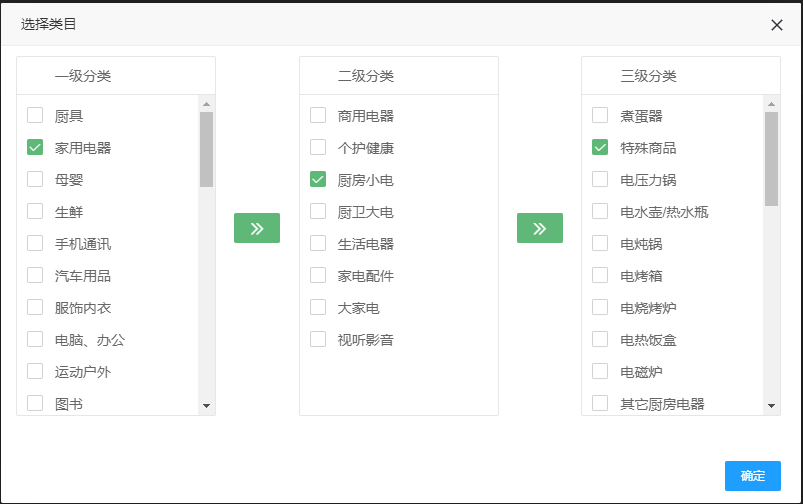Click the transfer arrow after 一级分类 list
The width and height of the screenshot is (803, 504).
coord(257,228)
